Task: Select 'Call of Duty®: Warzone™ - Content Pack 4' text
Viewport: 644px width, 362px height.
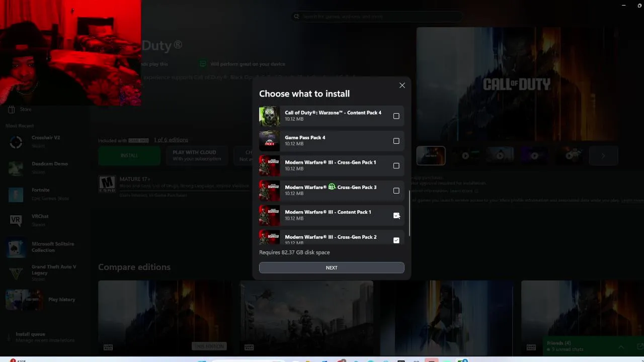Action: [333, 113]
